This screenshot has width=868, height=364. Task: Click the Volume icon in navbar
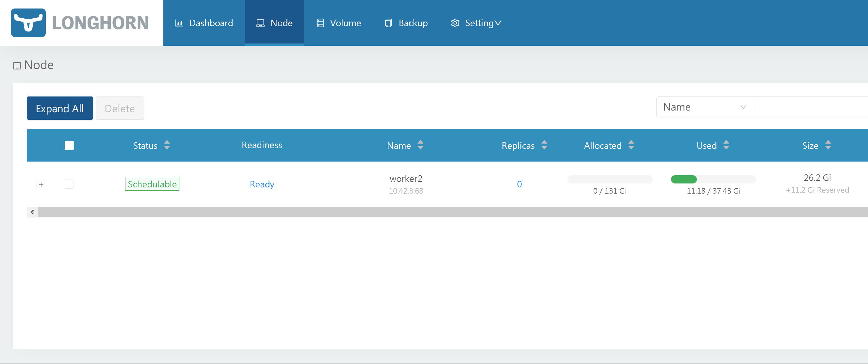(x=320, y=23)
